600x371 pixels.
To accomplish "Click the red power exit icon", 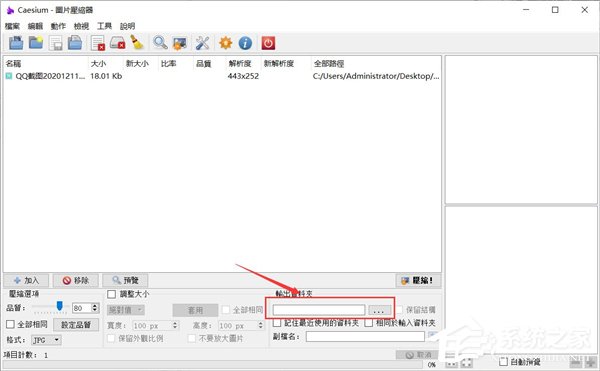I will click(x=268, y=43).
